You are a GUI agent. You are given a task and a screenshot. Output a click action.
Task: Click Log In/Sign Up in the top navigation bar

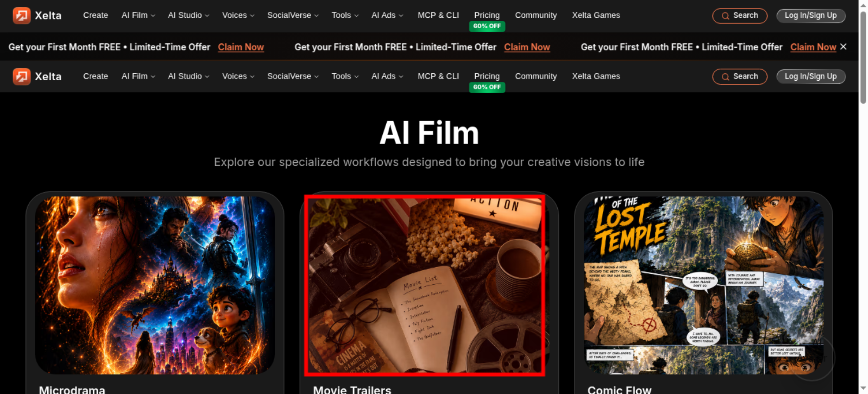tap(811, 16)
